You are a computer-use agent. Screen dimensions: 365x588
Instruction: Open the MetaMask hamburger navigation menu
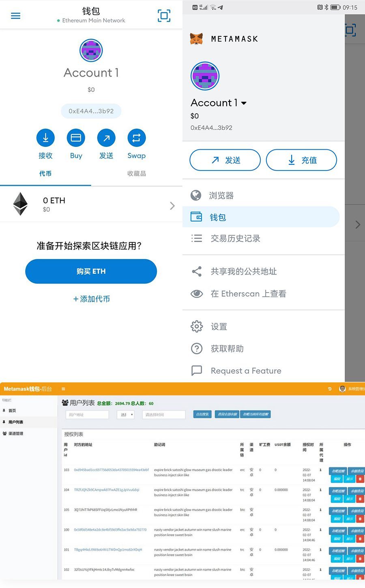[x=15, y=16]
